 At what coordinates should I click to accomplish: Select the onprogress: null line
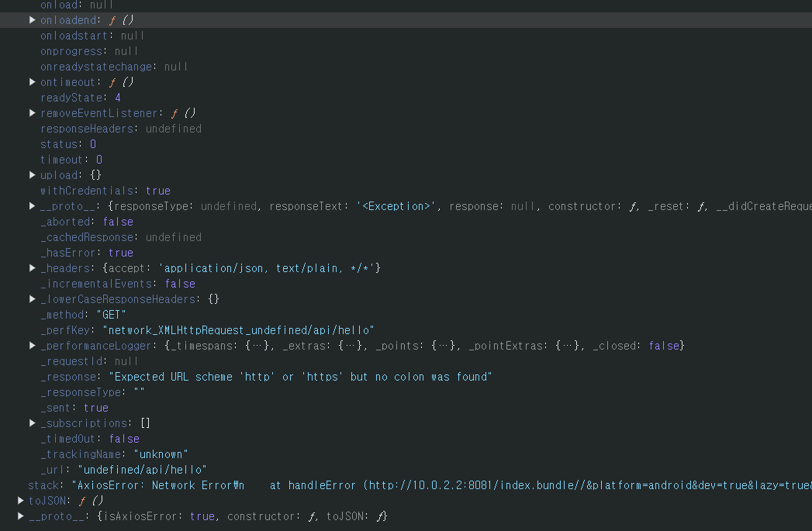point(89,51)
